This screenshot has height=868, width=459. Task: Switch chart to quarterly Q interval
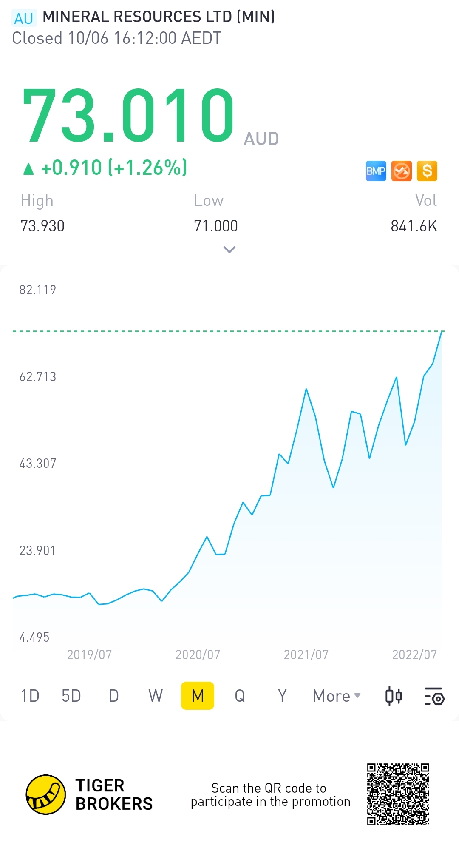point(240,696)
